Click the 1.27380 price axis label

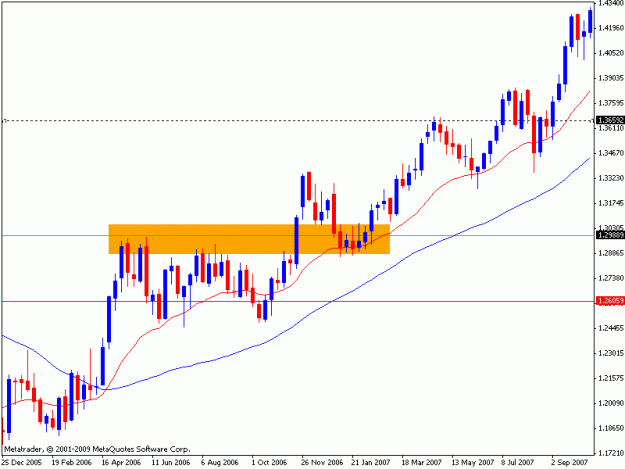611,278
